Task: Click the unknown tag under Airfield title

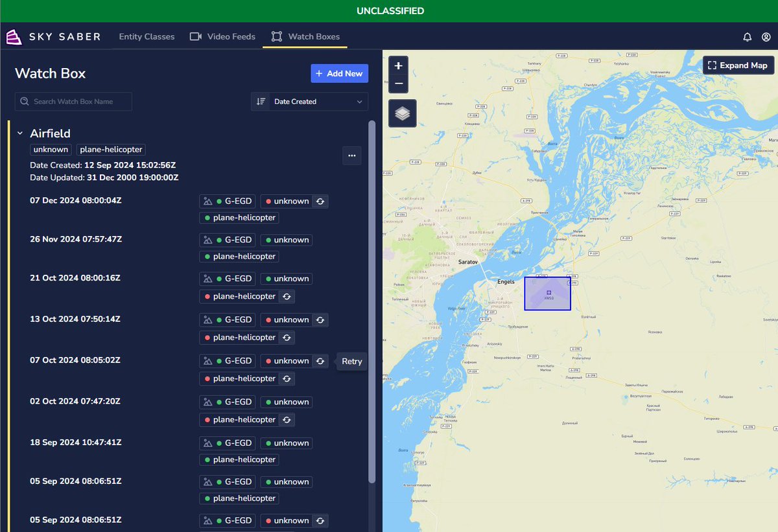Action: tap(51, 150)
